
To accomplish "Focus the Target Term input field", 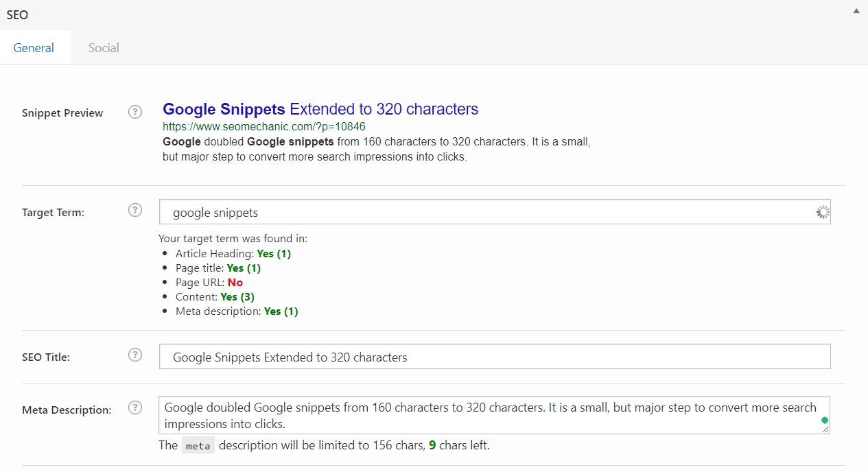I will point(495,212).
